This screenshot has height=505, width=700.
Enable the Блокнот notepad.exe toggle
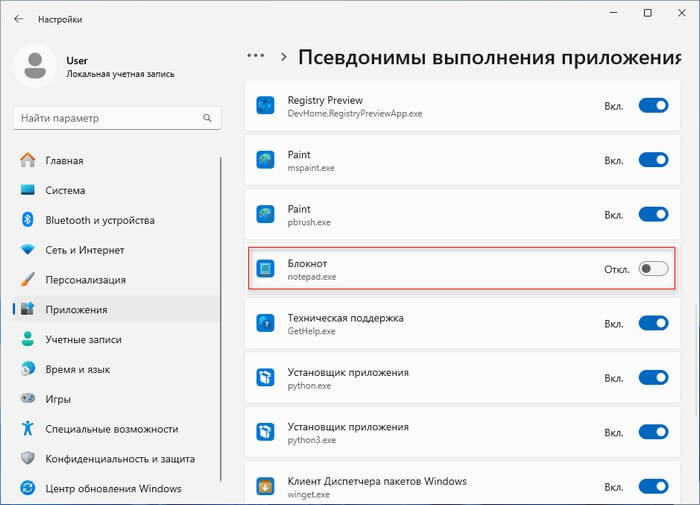(x=653, y=269)
